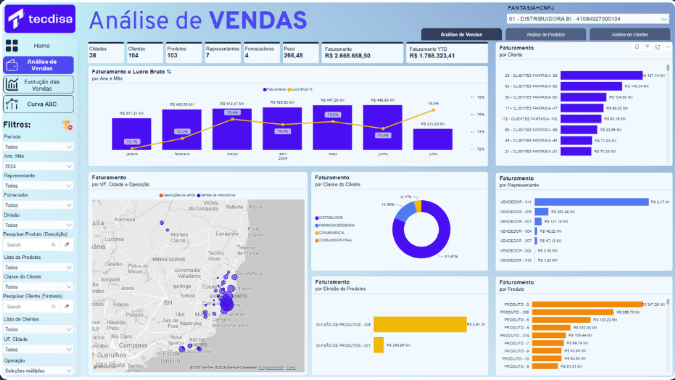Click the tecdisa logo
675x380 pixels.
coord(40,19)
